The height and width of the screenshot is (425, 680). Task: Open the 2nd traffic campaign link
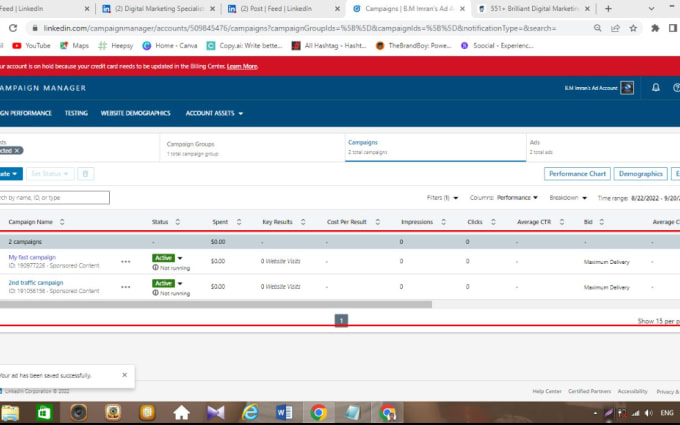click(36, 282)
